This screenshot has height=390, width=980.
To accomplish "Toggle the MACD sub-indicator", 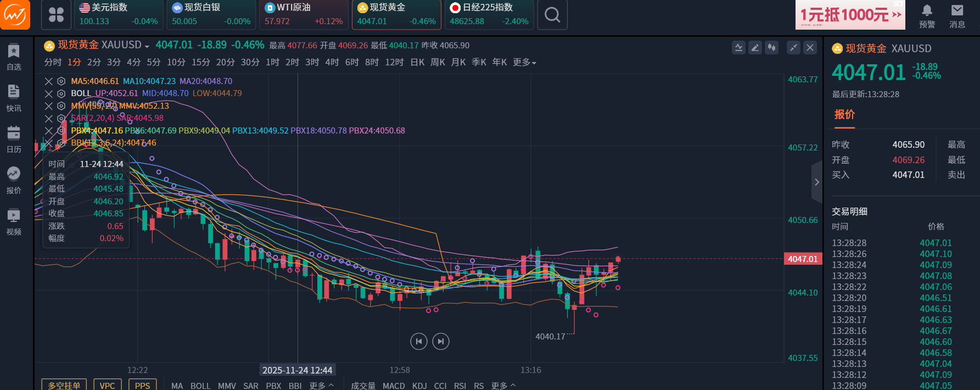I will pos(393,386).
